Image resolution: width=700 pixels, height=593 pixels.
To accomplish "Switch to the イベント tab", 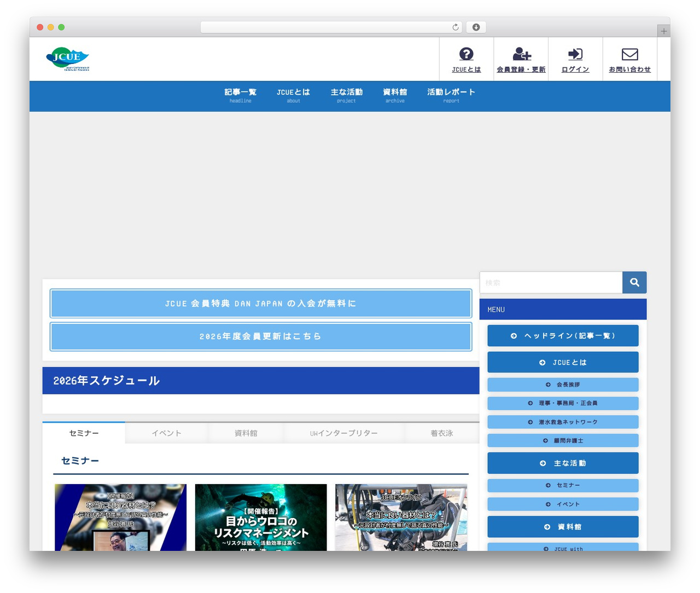I will [166, 433].
